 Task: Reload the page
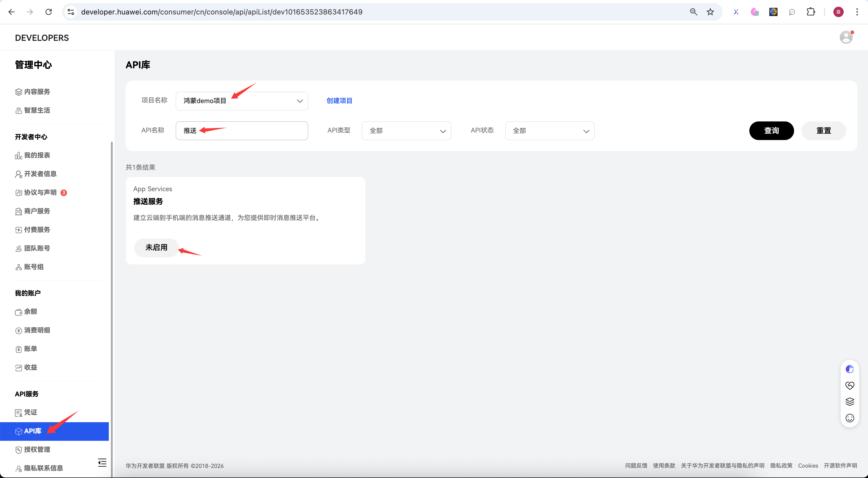pos(49,12)
